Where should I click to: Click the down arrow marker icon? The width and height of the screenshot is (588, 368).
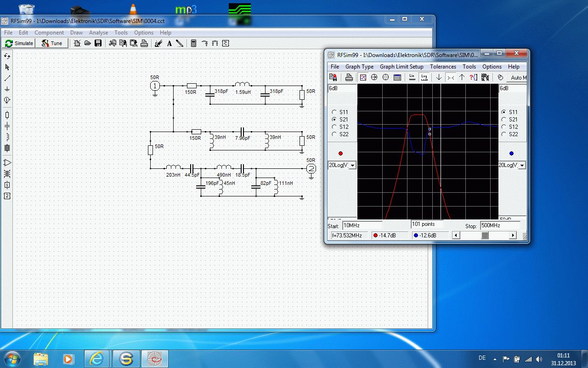tap(439, 77)
